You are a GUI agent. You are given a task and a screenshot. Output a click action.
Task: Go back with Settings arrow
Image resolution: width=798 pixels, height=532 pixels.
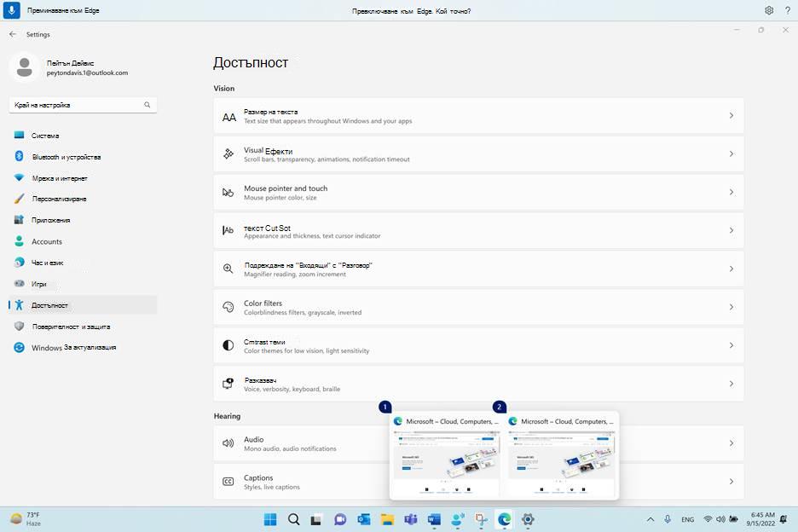click(13, 34)
